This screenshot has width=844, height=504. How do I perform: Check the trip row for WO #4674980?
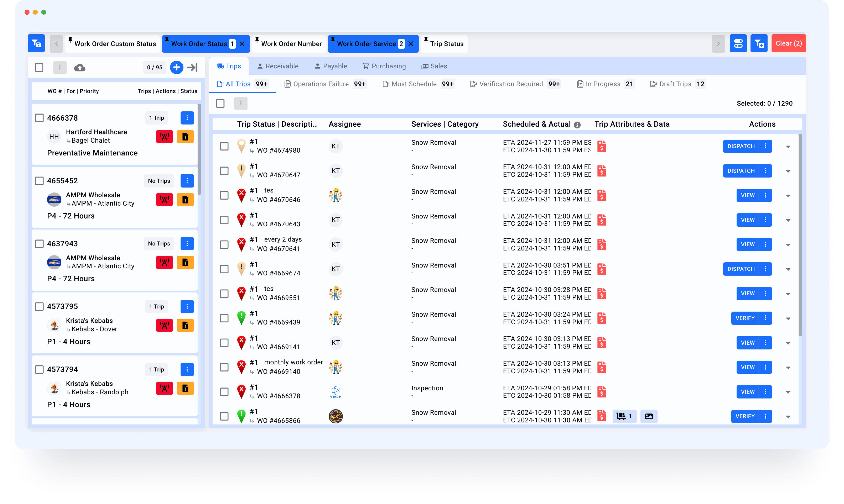click(224, 146)
